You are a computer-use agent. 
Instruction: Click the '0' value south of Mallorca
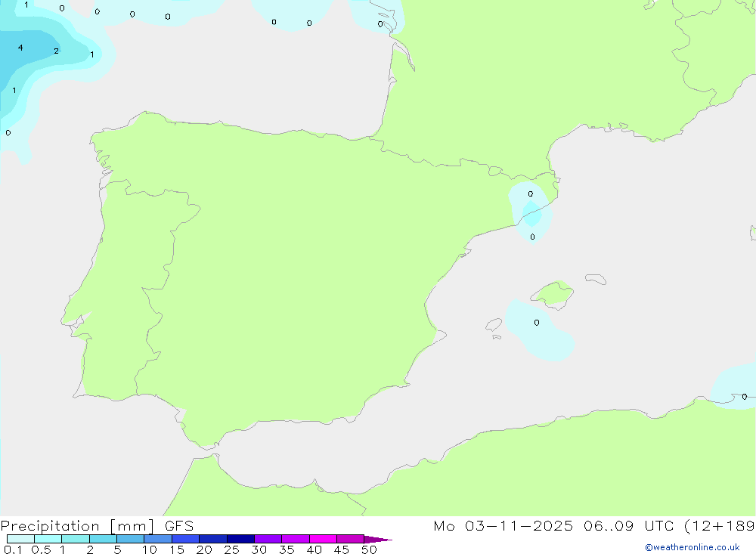pos(537,323)
